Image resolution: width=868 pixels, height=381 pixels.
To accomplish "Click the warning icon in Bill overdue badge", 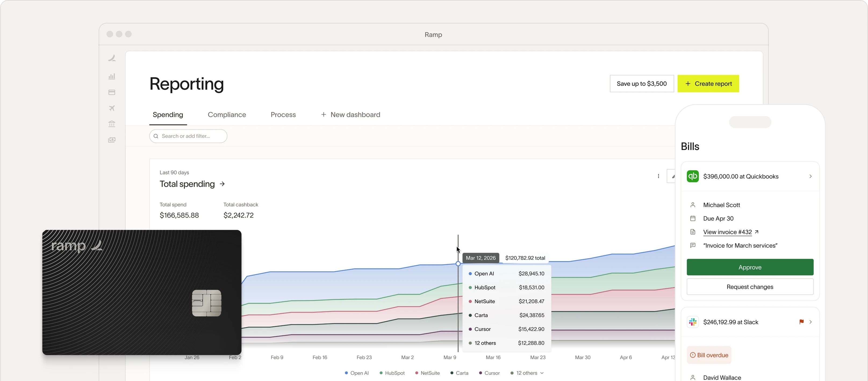I will pos(693,355).
